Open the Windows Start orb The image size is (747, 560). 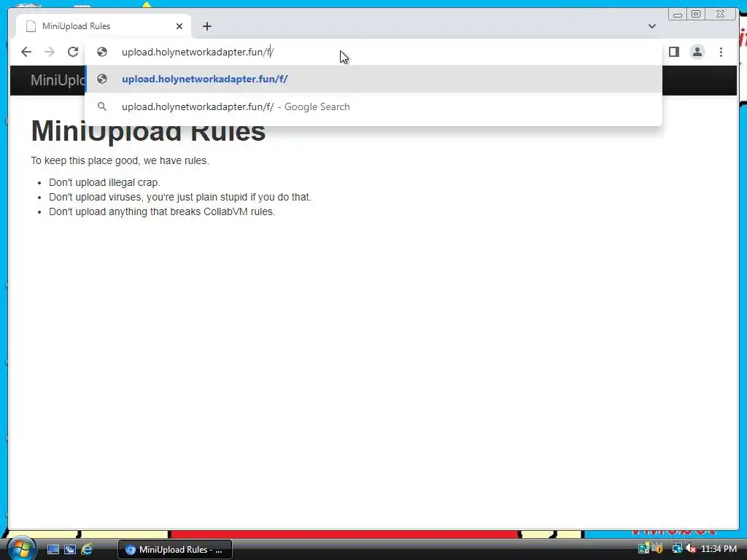21,549
